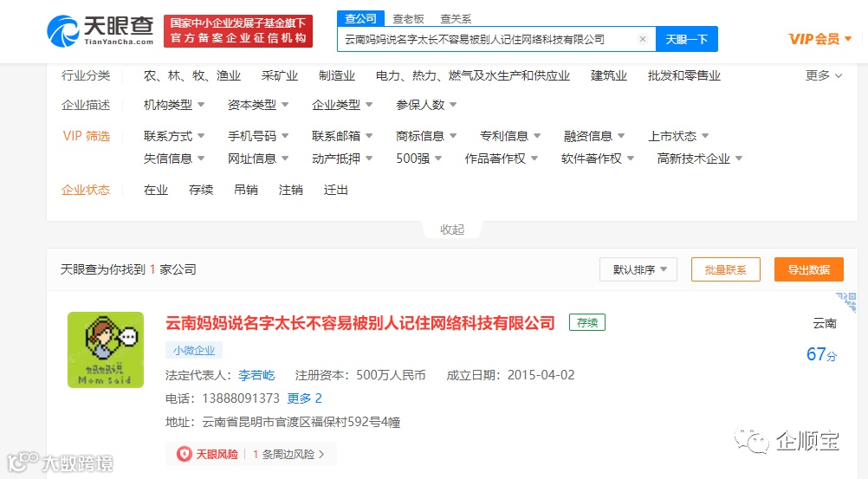This screenshot has width=868, height=479.
Task: Open the 高新技术企业 filter dropdown
Action: [x=700, y=159]
